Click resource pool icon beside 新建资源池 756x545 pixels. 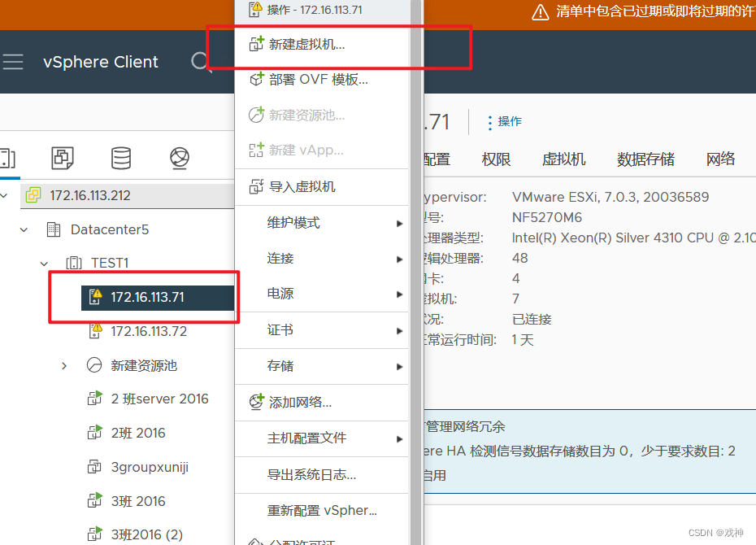[94, 365]
